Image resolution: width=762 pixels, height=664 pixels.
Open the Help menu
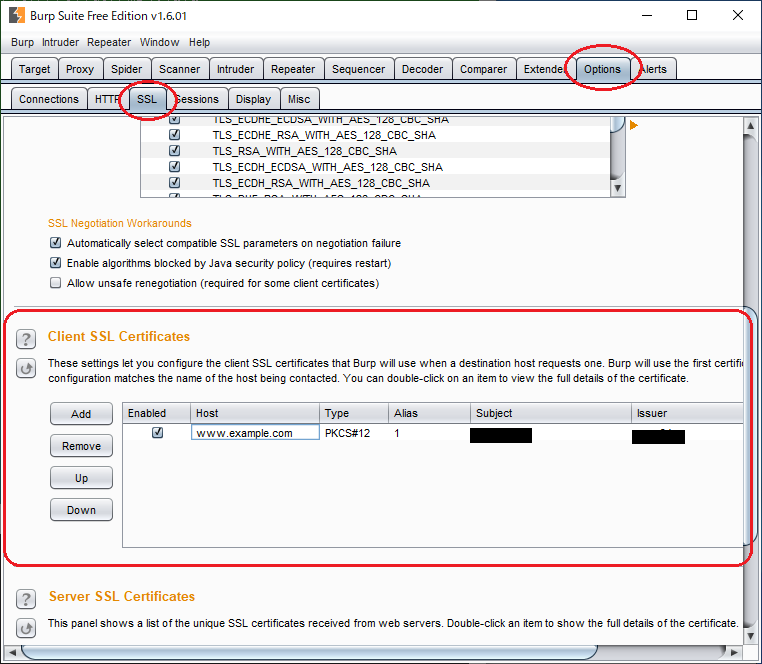[x=199, y=42]
